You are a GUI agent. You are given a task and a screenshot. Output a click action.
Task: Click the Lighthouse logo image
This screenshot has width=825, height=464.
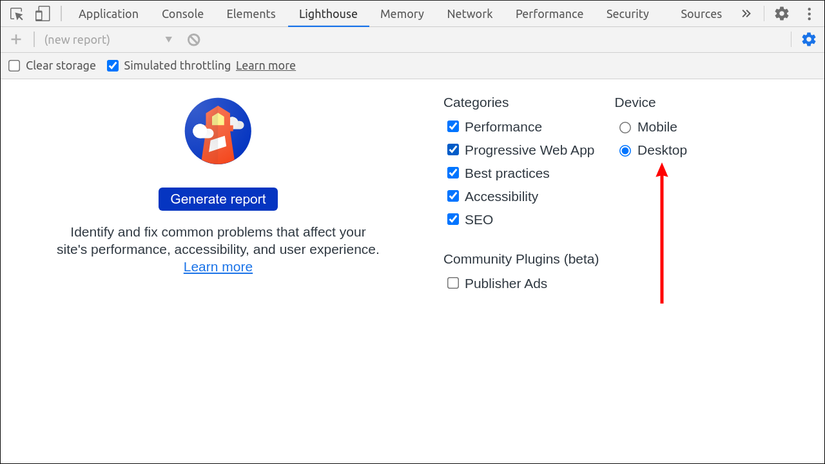point(218,131)
